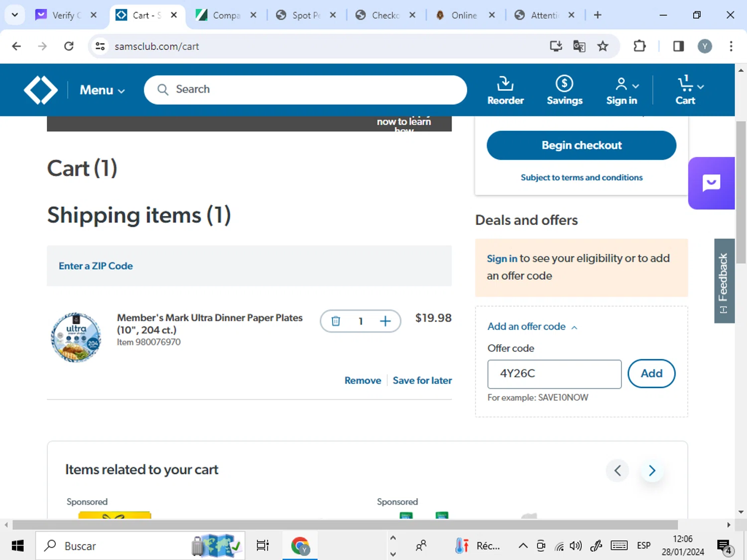747x560 pixels.
Task: Click the Buscar taskbar search box
Action: tap(140, 546)
